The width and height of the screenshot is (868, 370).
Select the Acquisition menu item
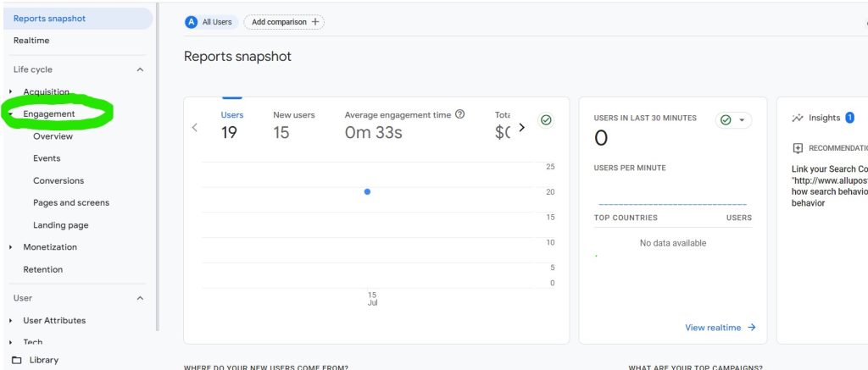pyautogui.click(x=46, y=91)
